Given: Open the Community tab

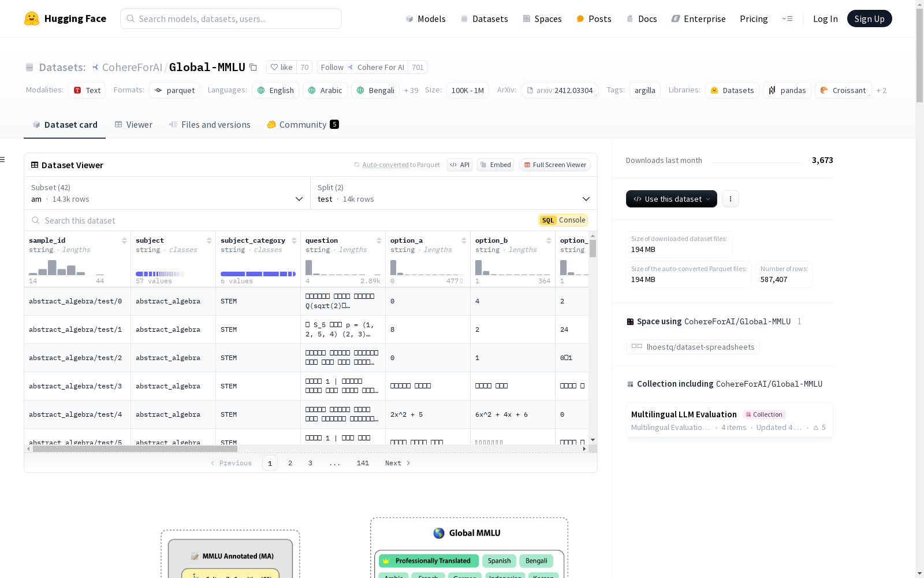Looking at the screenshot, I should [x=303, y=125].
